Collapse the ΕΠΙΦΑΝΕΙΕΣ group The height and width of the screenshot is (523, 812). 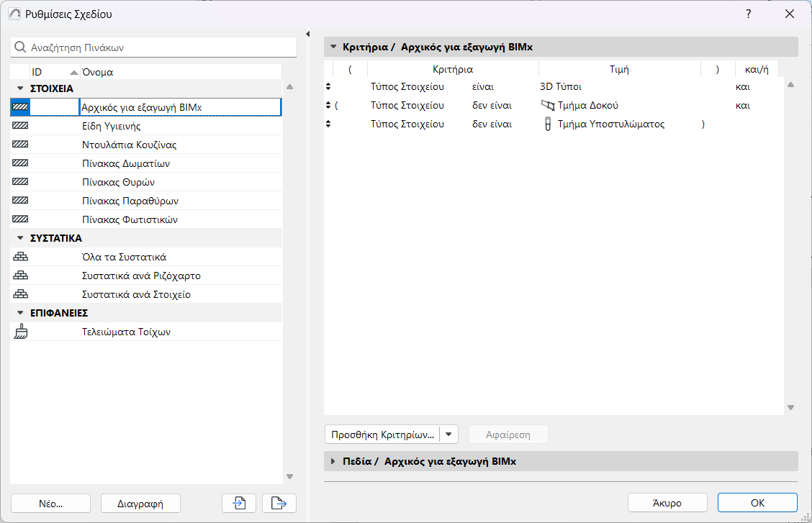pos(20,312)
